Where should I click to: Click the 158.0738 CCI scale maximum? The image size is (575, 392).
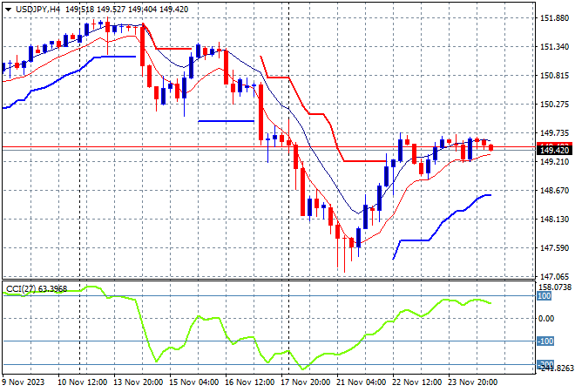tap(555, 287)
